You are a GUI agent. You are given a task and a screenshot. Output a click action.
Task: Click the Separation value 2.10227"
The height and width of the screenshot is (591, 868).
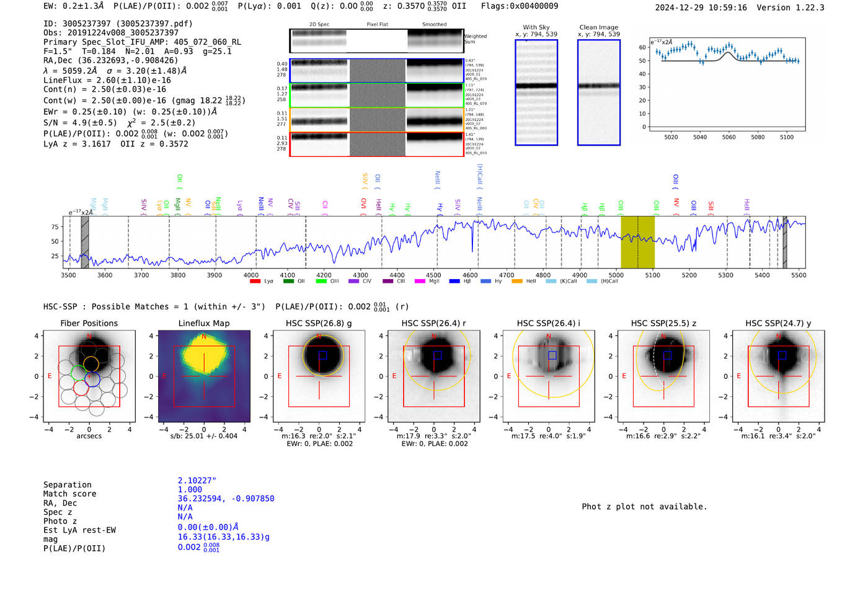click(197, 481)
